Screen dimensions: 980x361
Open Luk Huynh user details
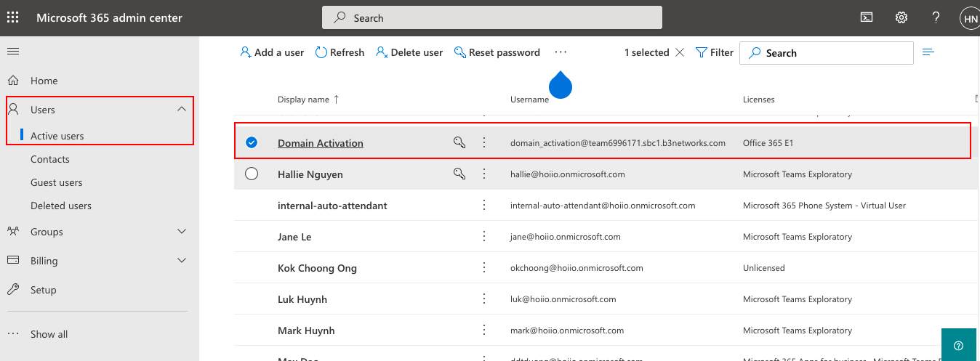(x=302, y=299)
